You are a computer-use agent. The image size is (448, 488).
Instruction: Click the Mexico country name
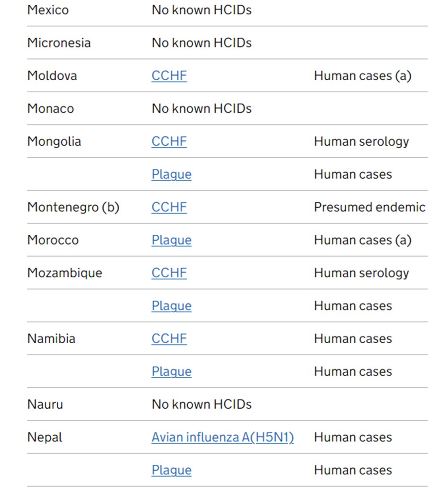pos(48,10)
